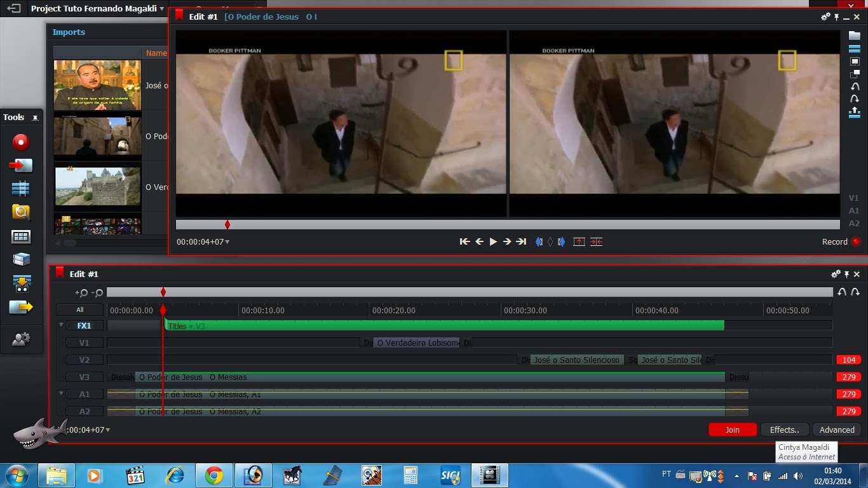
Task: Click the pop-out window icon in viewer strip
Action: tap(855, 74)
